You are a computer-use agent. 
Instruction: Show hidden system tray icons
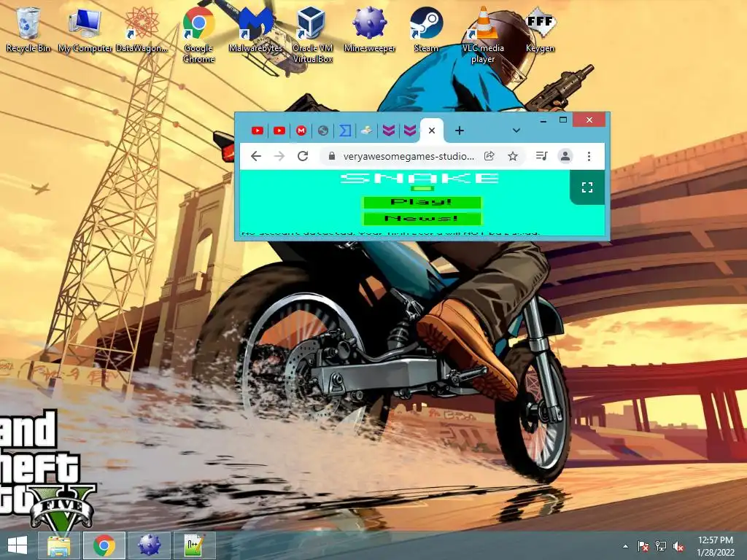tap(625, 546)
